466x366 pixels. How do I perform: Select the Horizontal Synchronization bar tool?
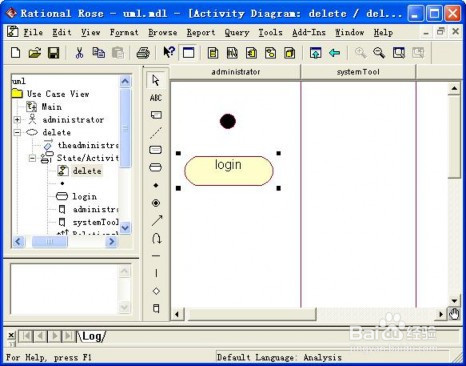[156, 256]
